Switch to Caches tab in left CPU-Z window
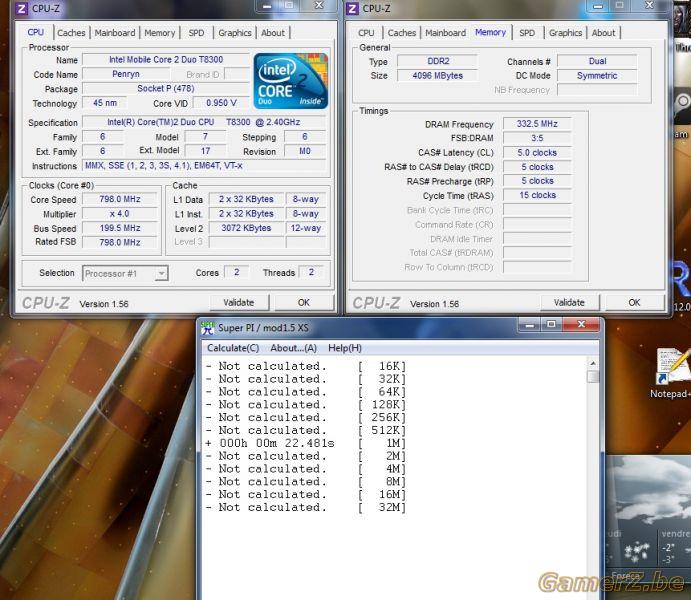This screenshot has width=691, height=600. (x=71, y=33)
